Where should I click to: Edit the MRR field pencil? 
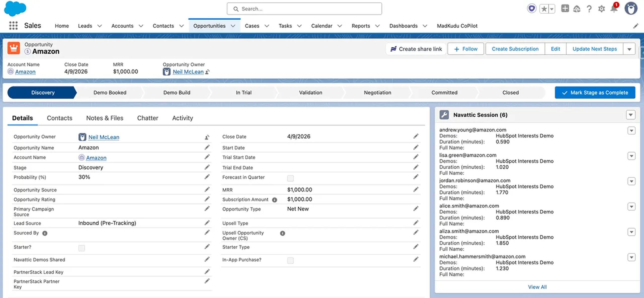click(x=416, y=190)
